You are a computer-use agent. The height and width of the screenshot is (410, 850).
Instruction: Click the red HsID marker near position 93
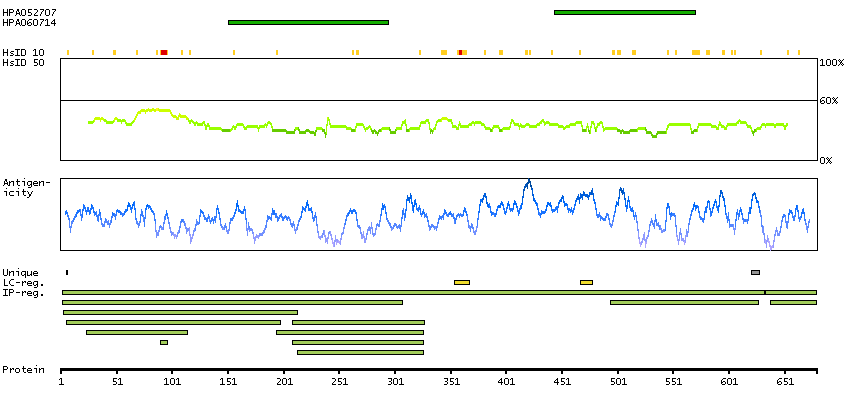click(x=164, y=51)
